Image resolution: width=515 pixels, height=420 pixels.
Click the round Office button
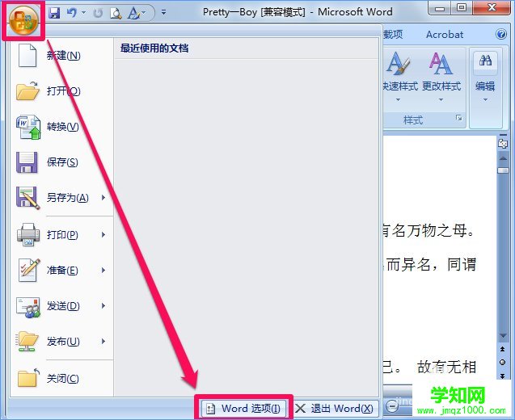tap(23, 21)
